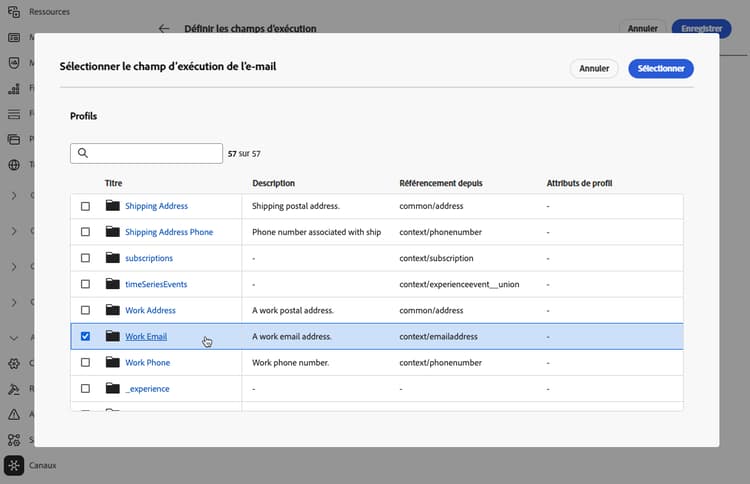The image size is (750, 484).
Task: Click the Shipping Address folder icon
Action: 112,206
